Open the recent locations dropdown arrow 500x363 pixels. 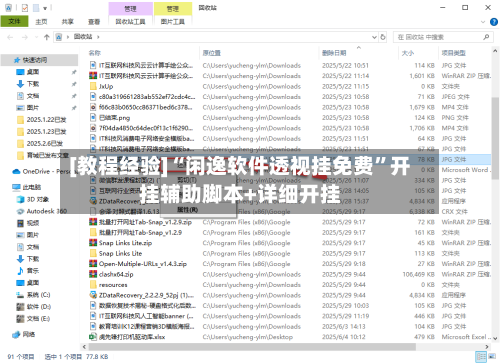(x=36, y=37)
